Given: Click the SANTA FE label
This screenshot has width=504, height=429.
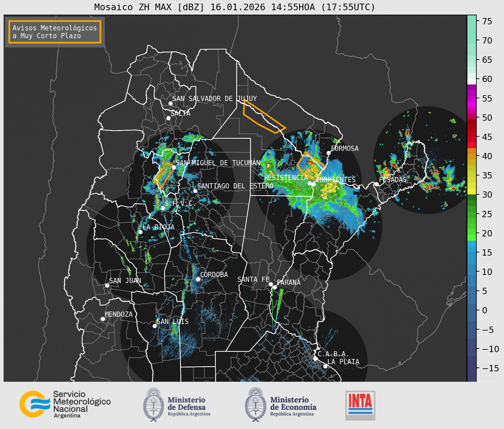Looking at the screenshot, I should click(x=254, y=279).
